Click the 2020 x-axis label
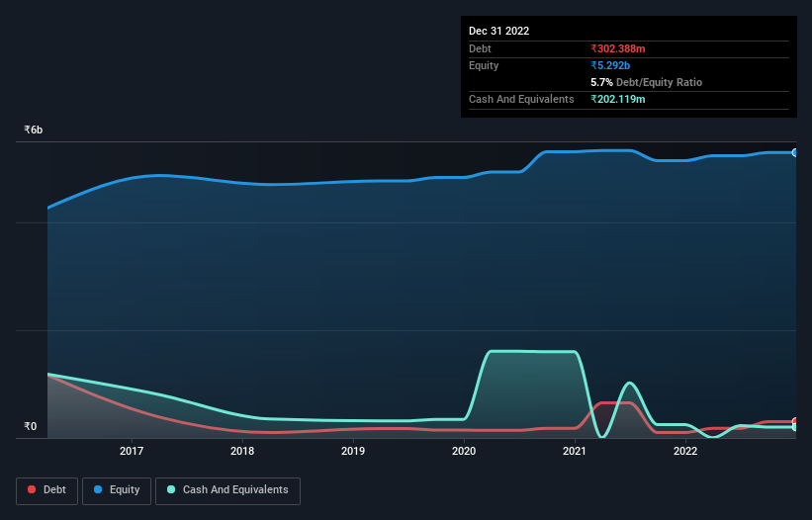 tap(464, 451)
